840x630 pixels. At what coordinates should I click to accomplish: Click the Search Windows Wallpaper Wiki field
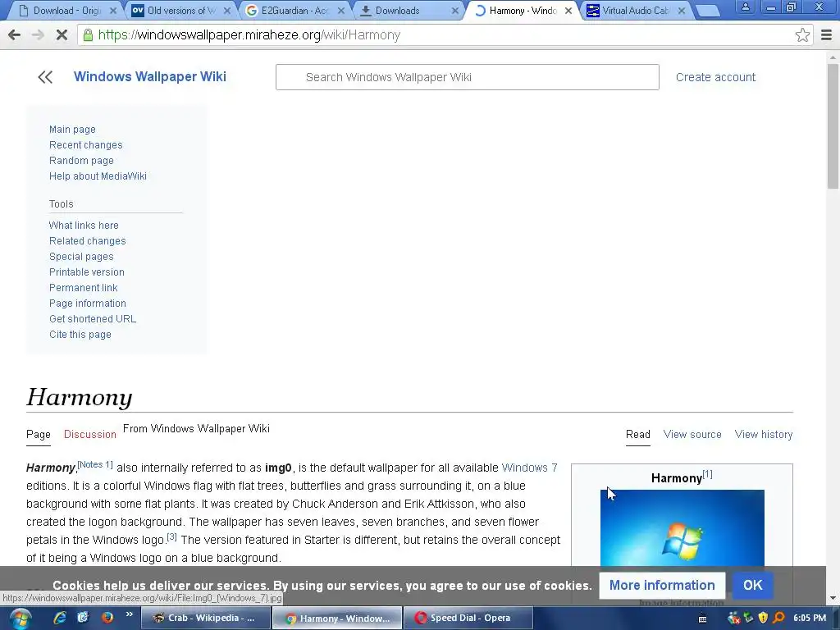pyautogui.click(x=467, y=77)
